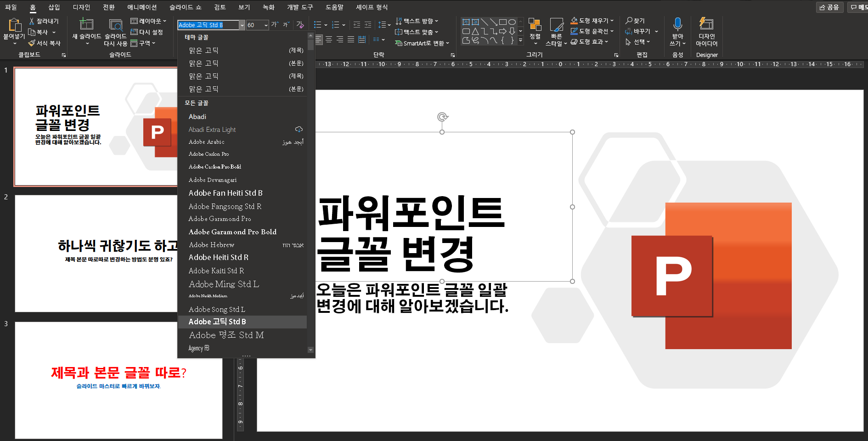Click the 붙여넣기 paste icon
Viewport: 868px width, 441px height.
tap(15, 25)
